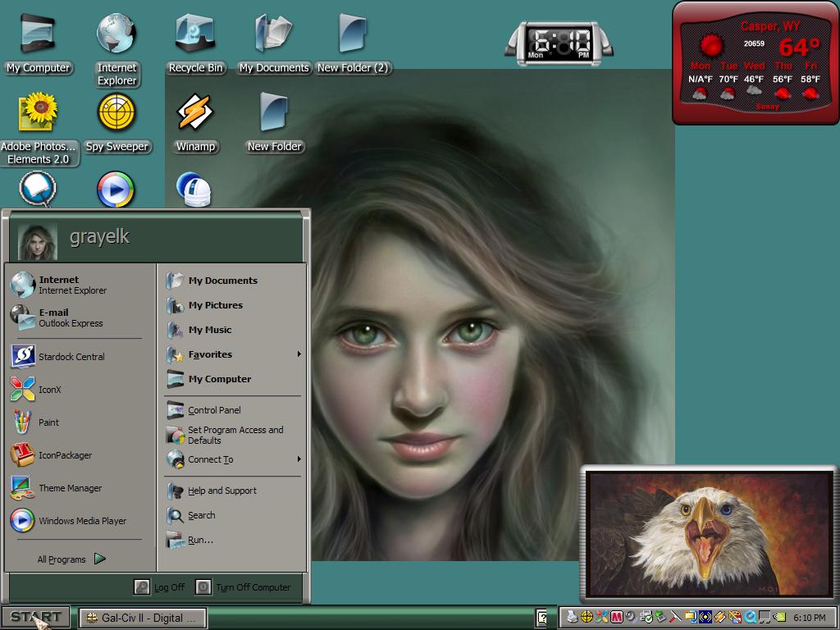This screenshot has height=630, width=840.
Task: Click Turn Off Computer button
Action: click(243, 587)
